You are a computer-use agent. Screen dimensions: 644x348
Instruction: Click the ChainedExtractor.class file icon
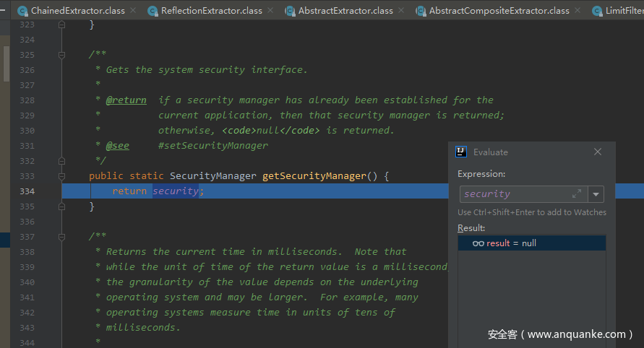(x=22, y=11)
